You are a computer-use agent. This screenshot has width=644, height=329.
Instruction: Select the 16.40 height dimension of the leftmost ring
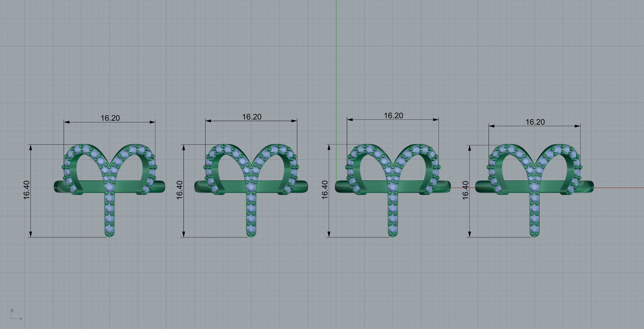(x=26, y=190)
